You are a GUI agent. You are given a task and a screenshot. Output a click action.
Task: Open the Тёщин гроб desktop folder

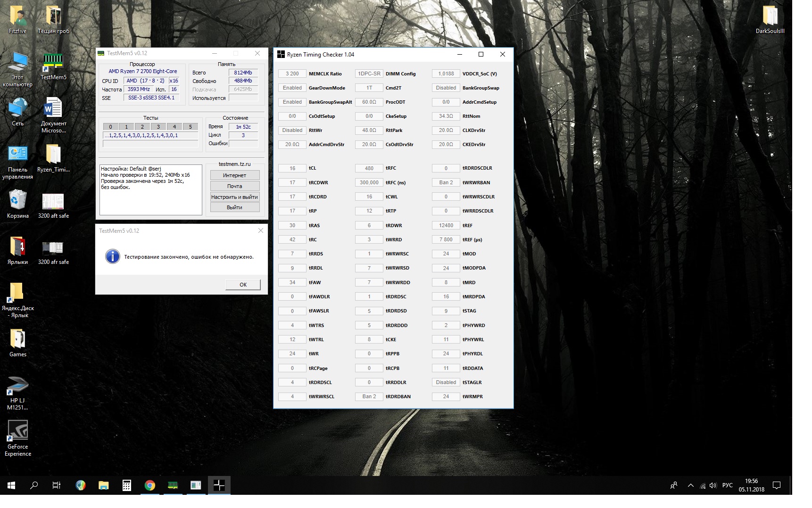click(53, 20)
